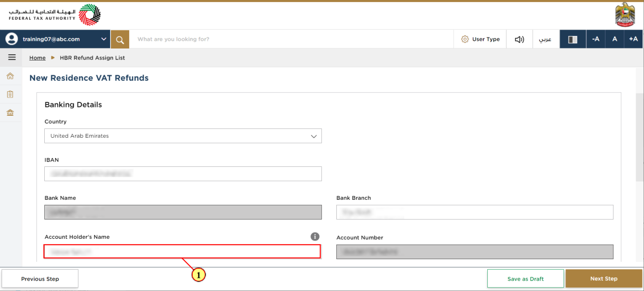Reset font size with A button

coord(614,39)
